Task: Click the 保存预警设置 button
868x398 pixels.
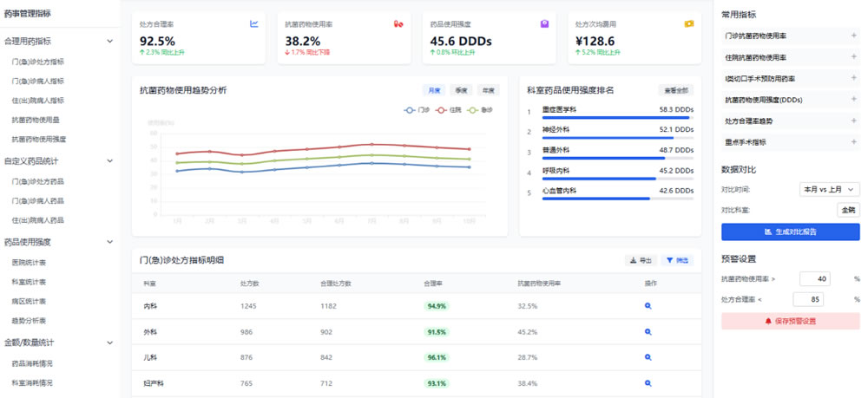Action: (791, 321)
